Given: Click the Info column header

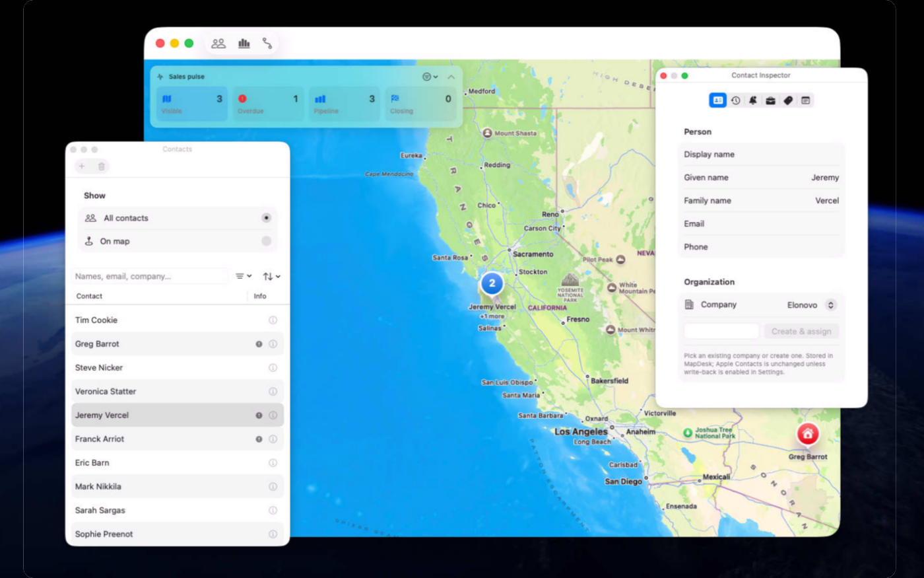Looking at the screenshot, I should coord(260,296).
